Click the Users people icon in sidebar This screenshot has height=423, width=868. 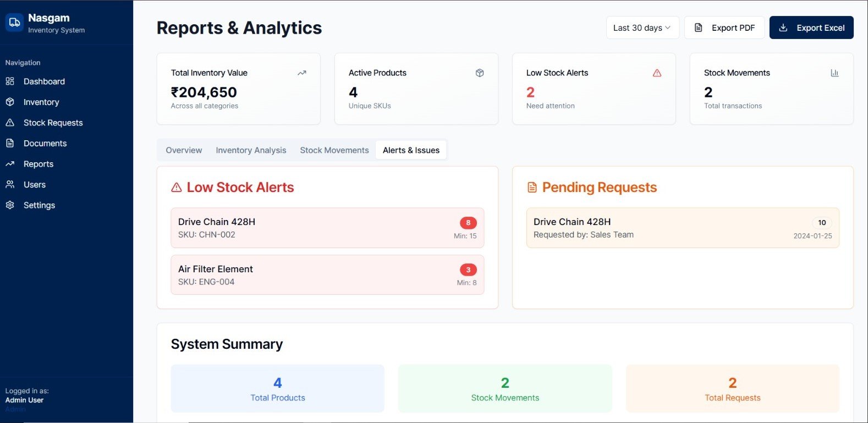click(x=10, y=184)
